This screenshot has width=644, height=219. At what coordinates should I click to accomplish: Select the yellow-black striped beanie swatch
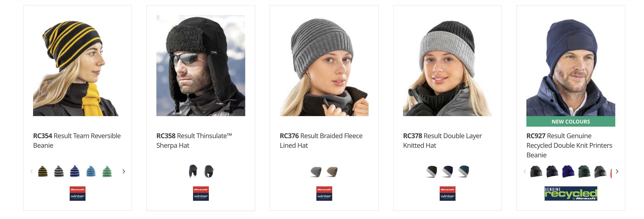(x=43, y=172)
